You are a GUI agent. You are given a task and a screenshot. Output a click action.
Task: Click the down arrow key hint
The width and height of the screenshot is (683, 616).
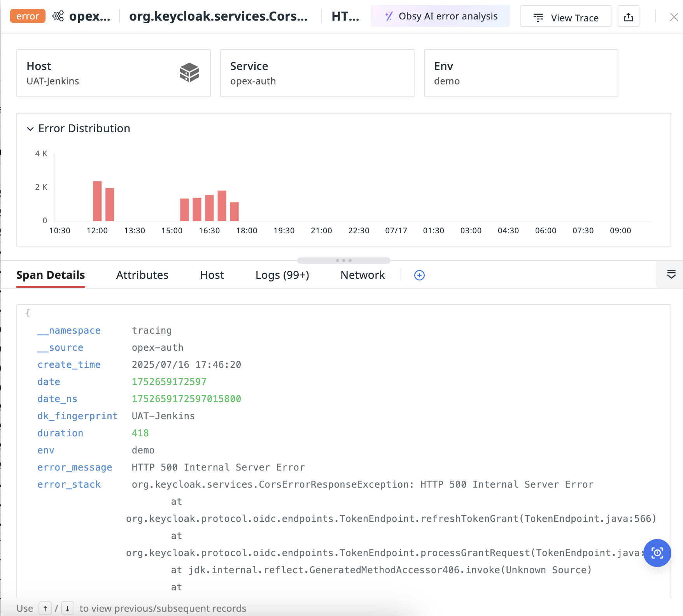pyautogui.click(x=67, y=608)
